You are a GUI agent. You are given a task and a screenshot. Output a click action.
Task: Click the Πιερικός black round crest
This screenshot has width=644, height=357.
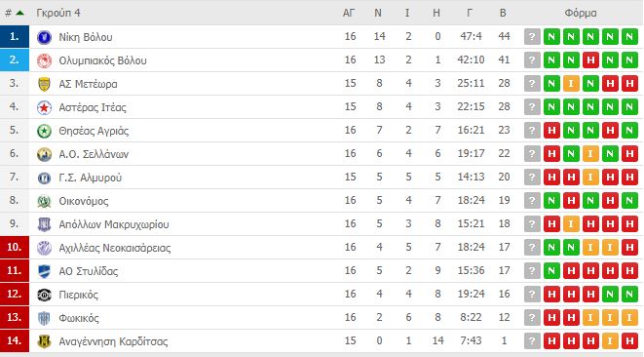click(44, 295)
